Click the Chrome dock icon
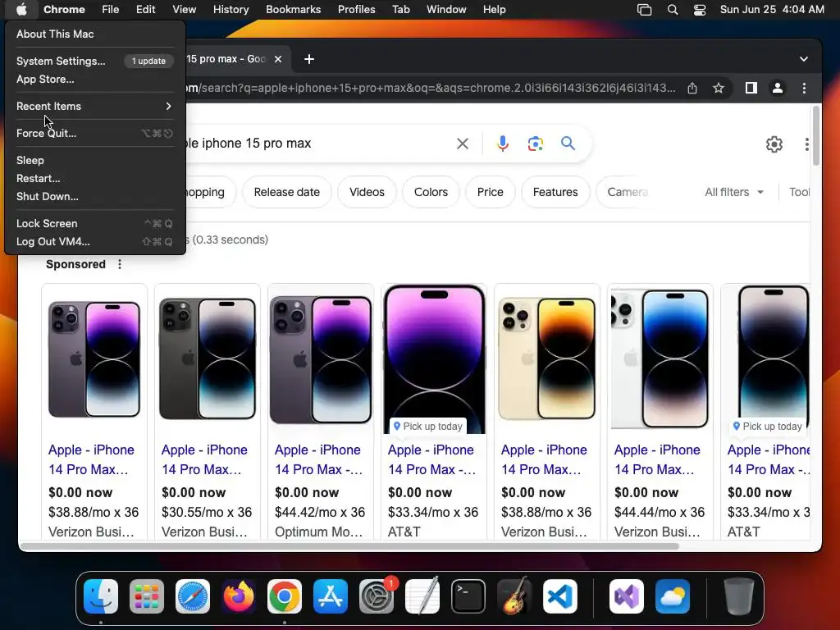 click(285, 596)
